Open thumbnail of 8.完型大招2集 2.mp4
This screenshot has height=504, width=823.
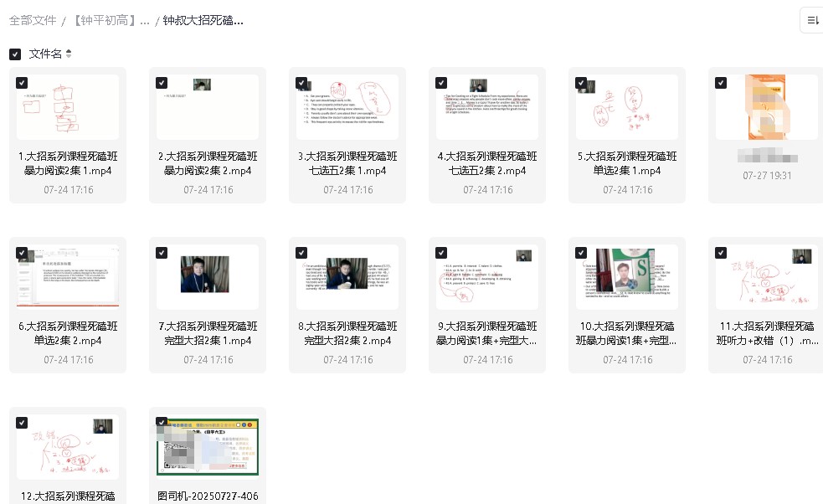coord(347,276)
